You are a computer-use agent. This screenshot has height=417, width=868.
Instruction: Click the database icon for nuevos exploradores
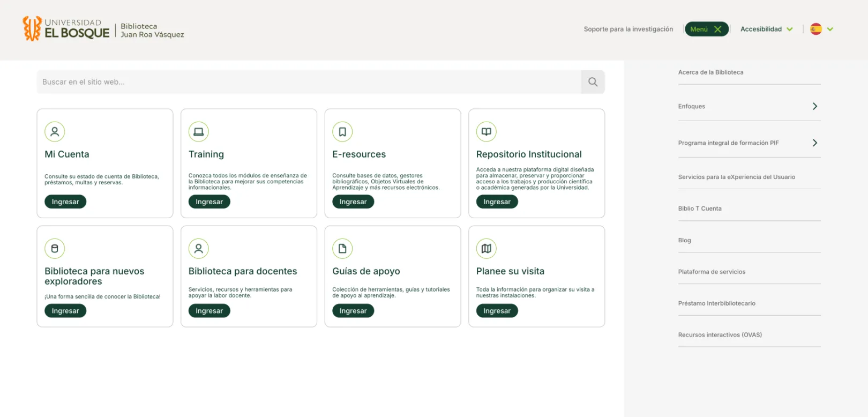55,249
